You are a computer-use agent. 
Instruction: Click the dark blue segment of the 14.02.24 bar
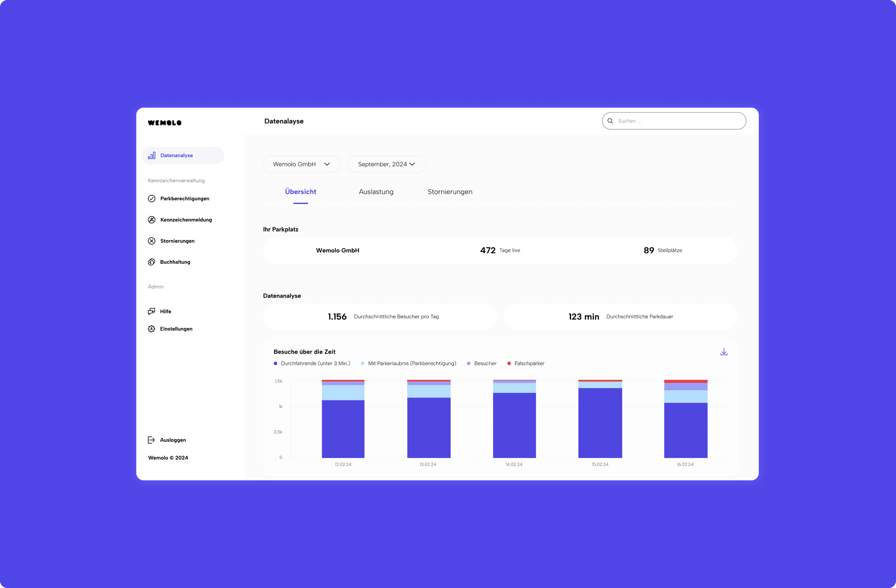[514, 425]
